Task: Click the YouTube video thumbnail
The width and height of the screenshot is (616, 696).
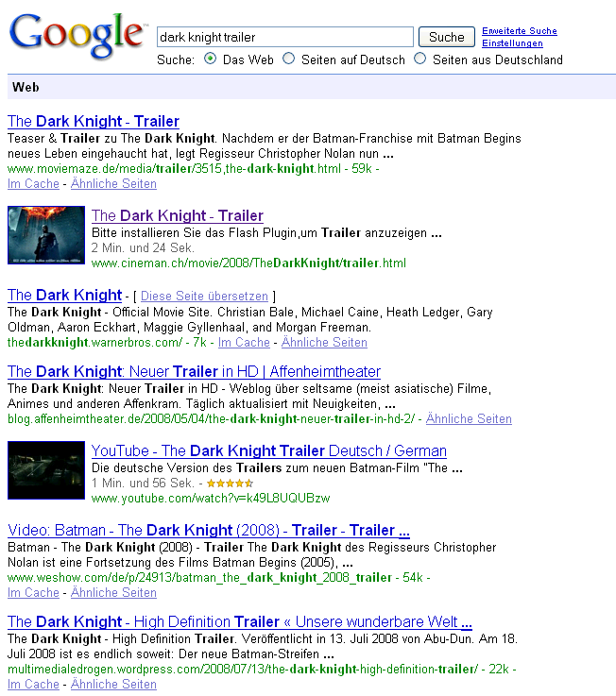Action: click(46, 470)
